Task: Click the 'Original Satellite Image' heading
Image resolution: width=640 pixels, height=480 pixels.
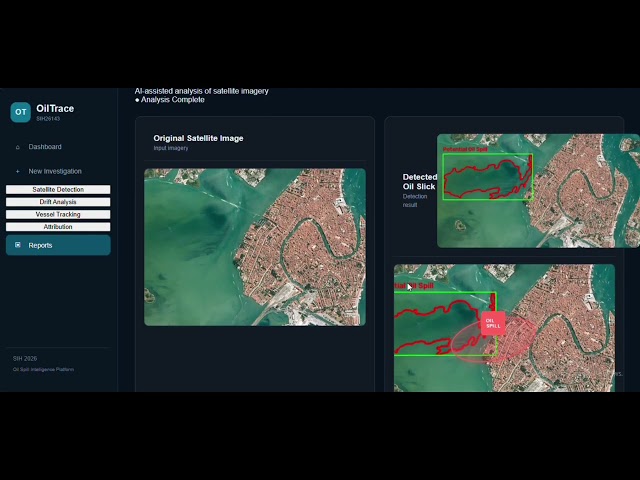Action: click(x=198, y=138)
